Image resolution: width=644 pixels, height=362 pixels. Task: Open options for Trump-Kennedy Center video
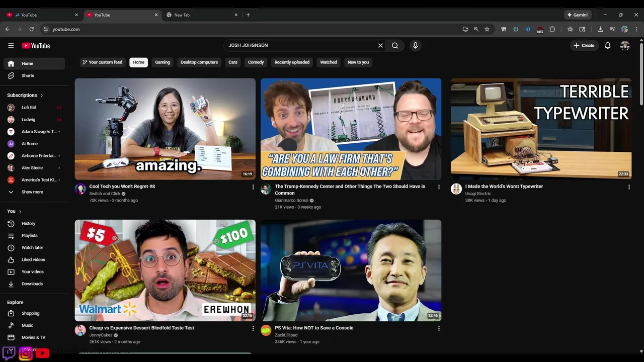click(439, 187)
